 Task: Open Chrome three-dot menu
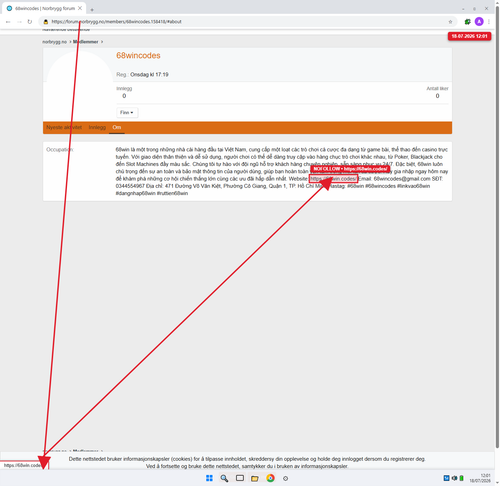(489, 22)
